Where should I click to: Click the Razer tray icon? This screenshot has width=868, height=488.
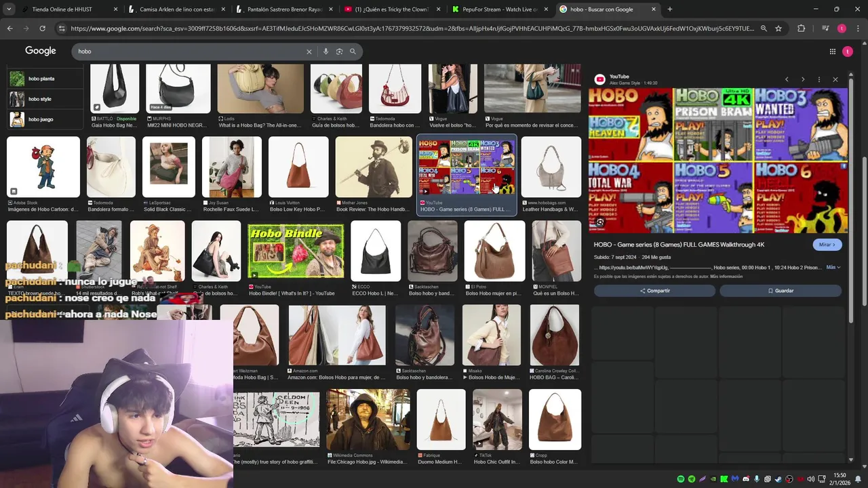pos(692,479)
